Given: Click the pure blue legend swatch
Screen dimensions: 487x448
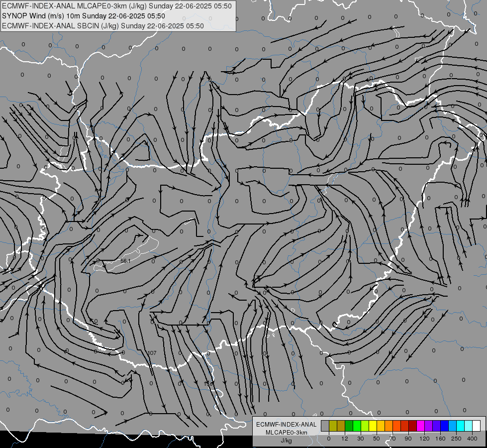Looking at the screenshot, I should coord(445,426).
